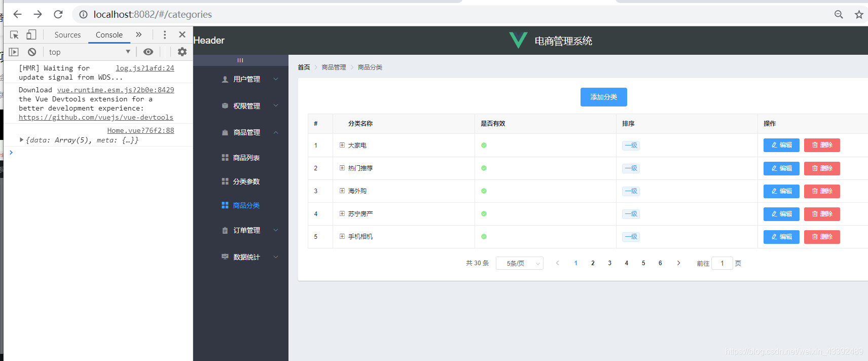The image size is (868, 361).
Task: Show more DevTools tabs chevron
Action: 139,34
